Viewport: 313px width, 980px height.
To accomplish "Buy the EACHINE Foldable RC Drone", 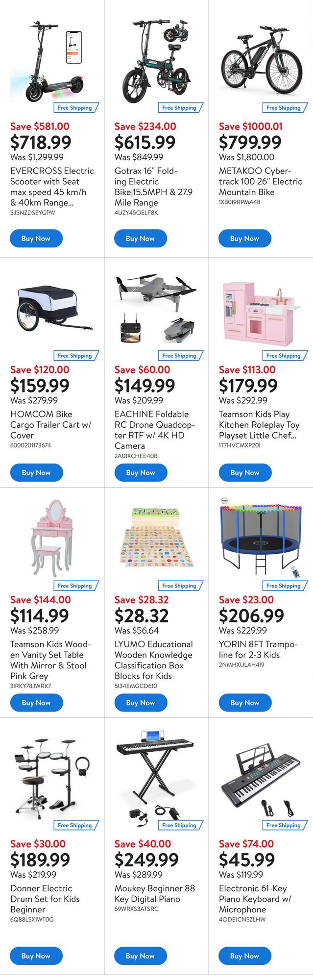I will click(140, 473).
